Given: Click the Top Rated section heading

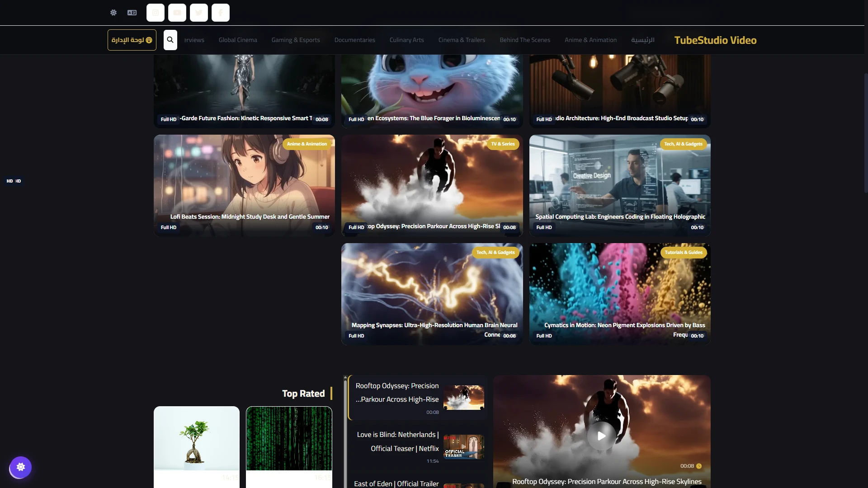Looking at the screenshot, I should [303, 394].
